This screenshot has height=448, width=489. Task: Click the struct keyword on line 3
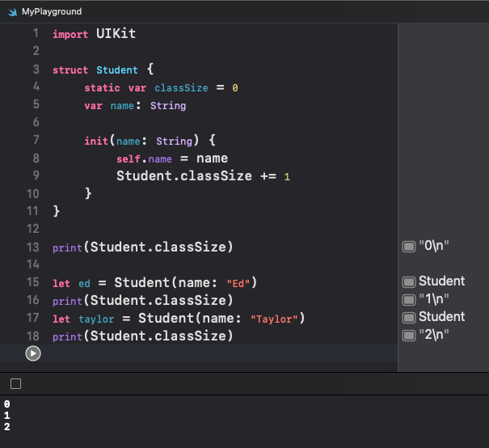pyautogui.click(x=70, y=70)
